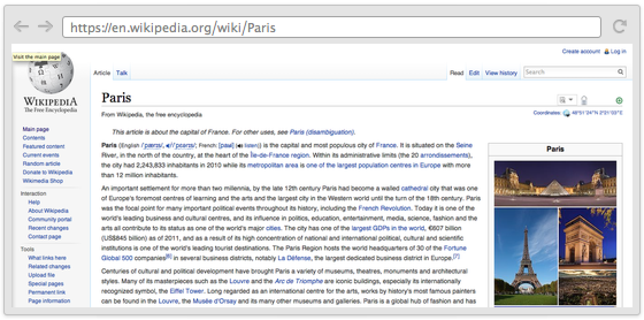The width and height of the screenshot is (644, 320).
Task: Click in the Wikipedia search field
Action: tap(569, 73)
